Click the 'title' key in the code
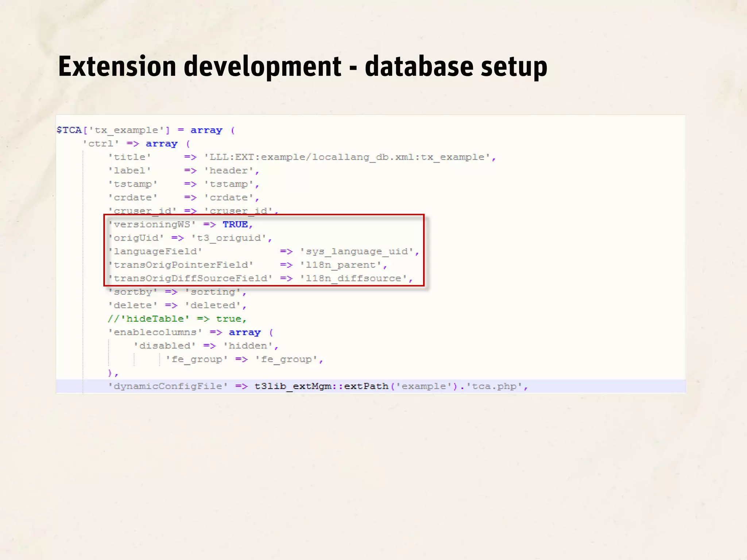This screenshot has height=560, width=747. pos(129,157)
